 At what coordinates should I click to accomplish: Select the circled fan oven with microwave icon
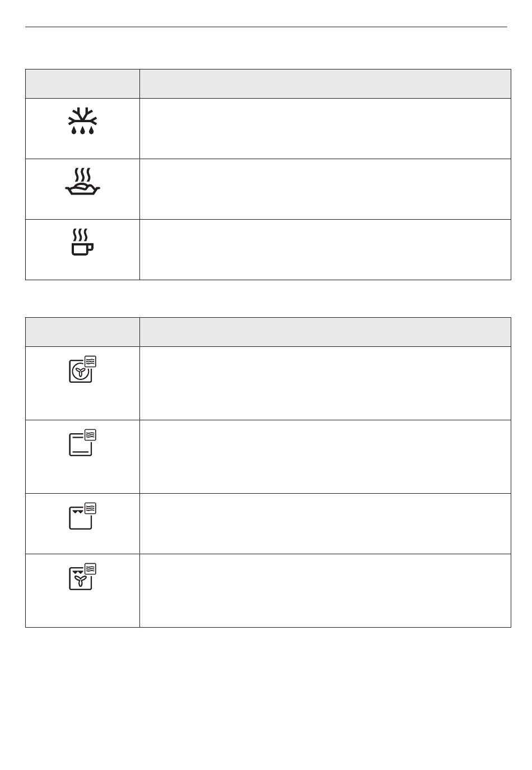(x=82, y=369)
